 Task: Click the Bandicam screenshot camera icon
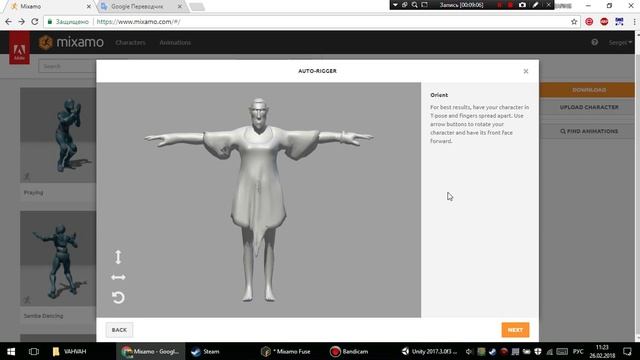[x=522, y=5]
